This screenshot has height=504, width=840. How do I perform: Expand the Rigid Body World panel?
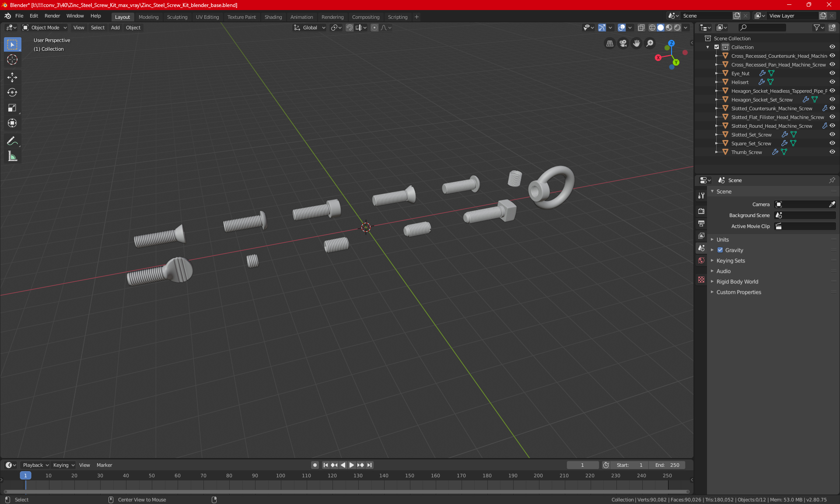[x=737, y=281]
